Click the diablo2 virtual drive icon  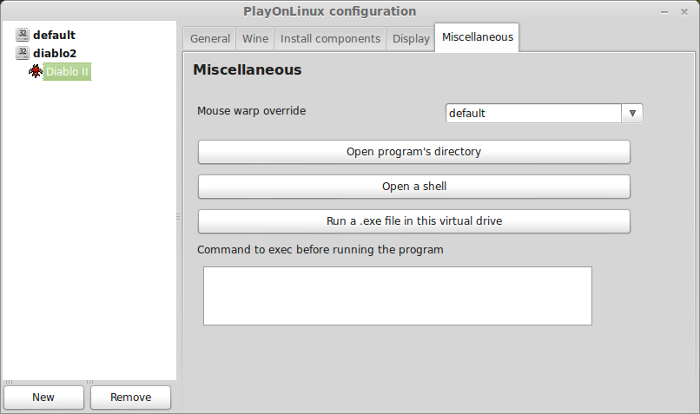point(22,53)
